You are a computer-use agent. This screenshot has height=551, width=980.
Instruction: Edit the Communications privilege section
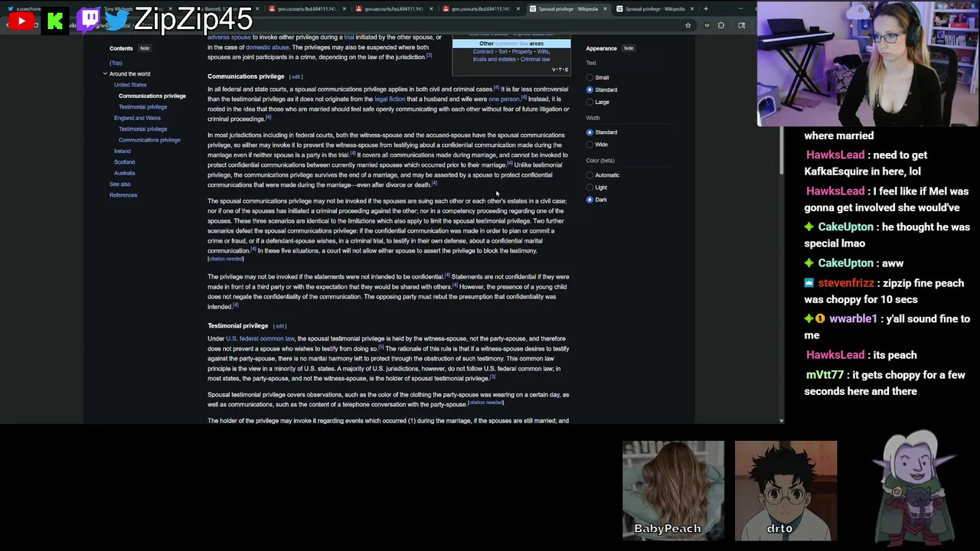[296, 77]
